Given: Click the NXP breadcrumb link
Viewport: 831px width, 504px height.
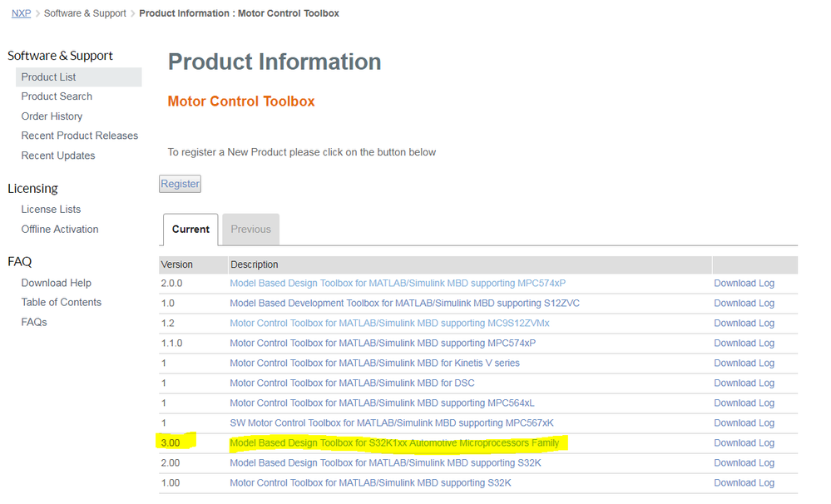Looking at the screenshot, I should click(21, 13).
